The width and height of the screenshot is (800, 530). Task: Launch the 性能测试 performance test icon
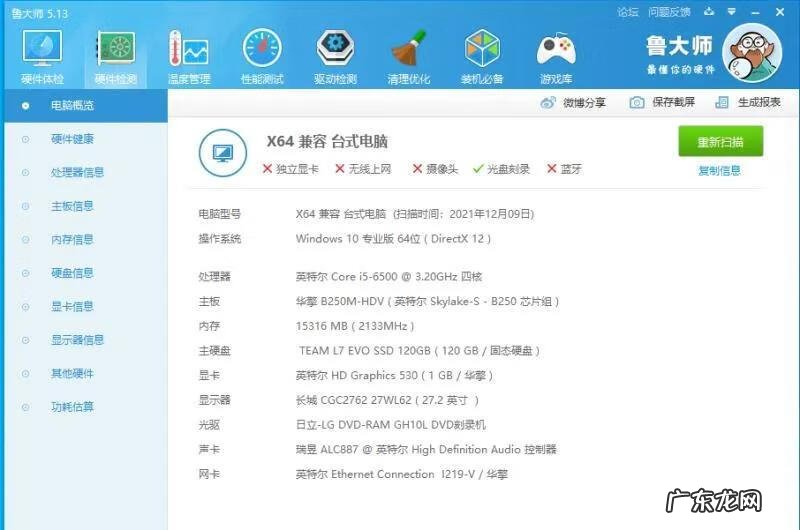262,56
